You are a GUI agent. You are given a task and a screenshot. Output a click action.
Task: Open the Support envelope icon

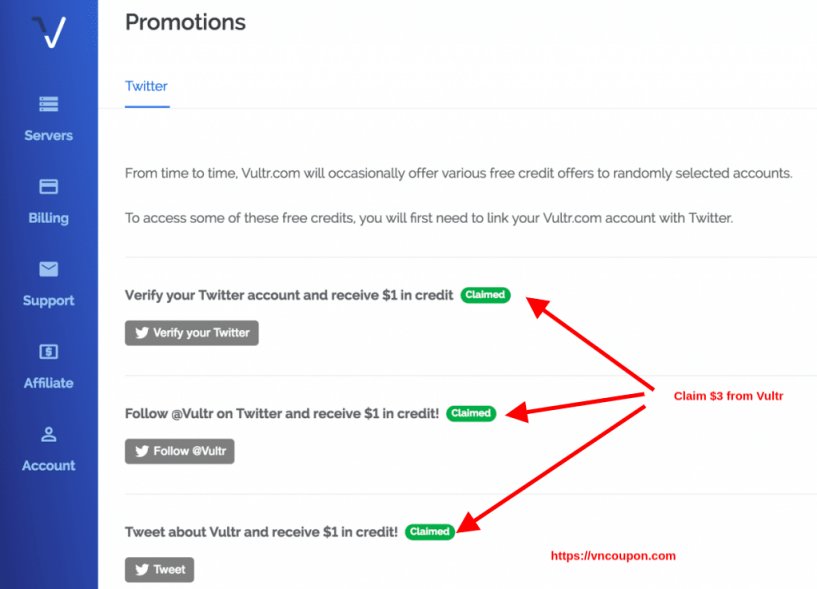tap(48, 269)
